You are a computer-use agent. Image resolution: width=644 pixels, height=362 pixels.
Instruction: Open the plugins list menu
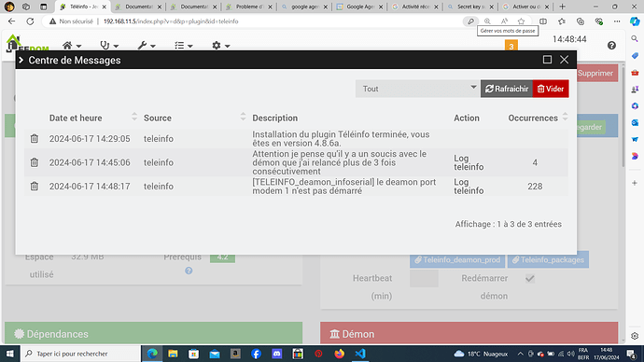click(x=183, y=46)
